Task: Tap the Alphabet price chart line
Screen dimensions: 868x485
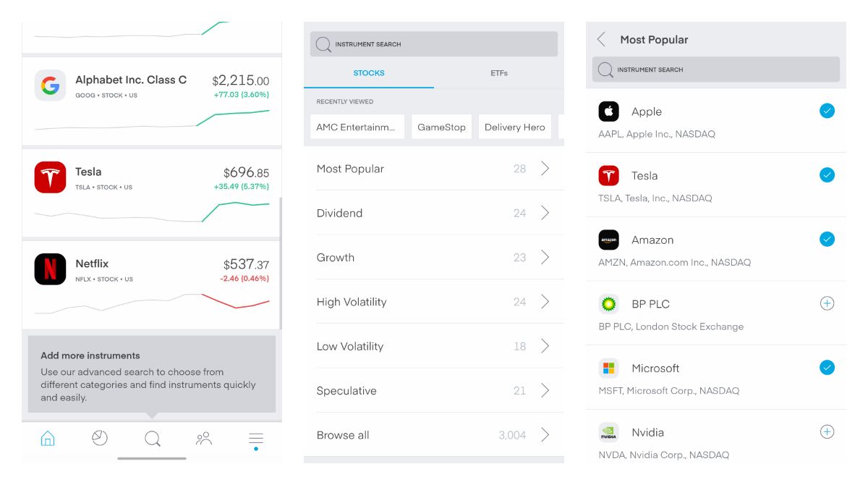Action: (x=152, y=120)
